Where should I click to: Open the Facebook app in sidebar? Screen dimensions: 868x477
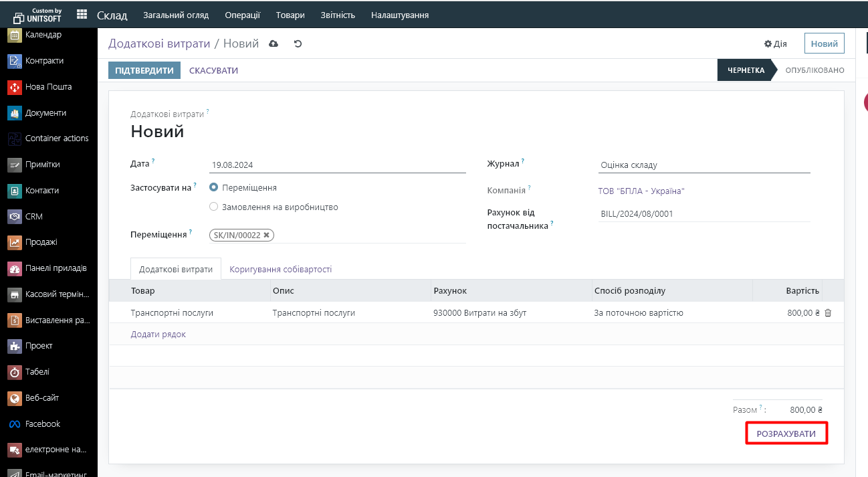tap(43, 424)
